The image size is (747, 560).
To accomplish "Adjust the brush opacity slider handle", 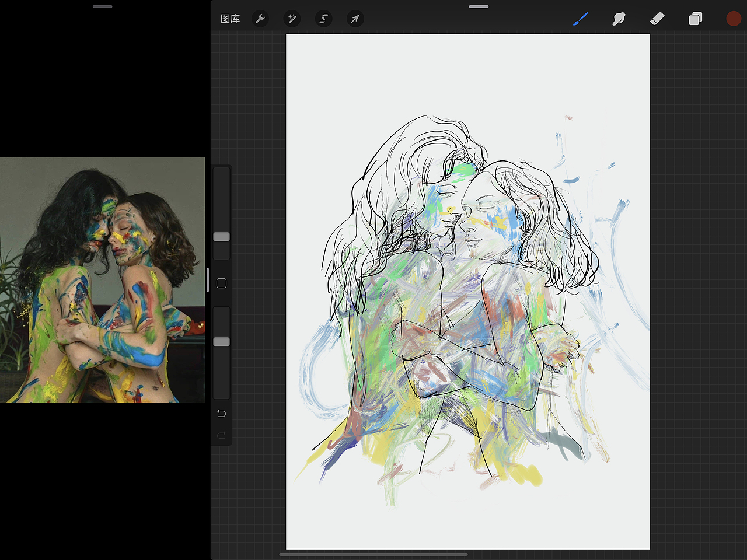I will pos(221,342).
